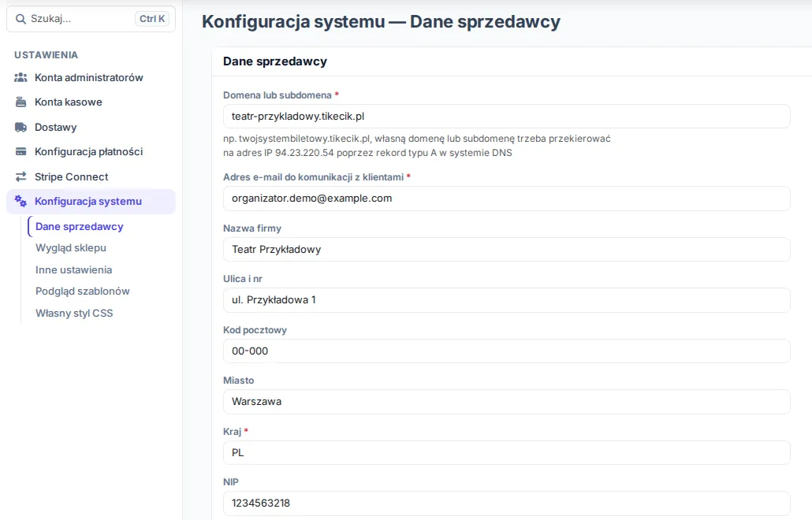Screen dimensions: 812x520
Task: Edit the Miasto field with Warszawa
Action: pos(506,402)
